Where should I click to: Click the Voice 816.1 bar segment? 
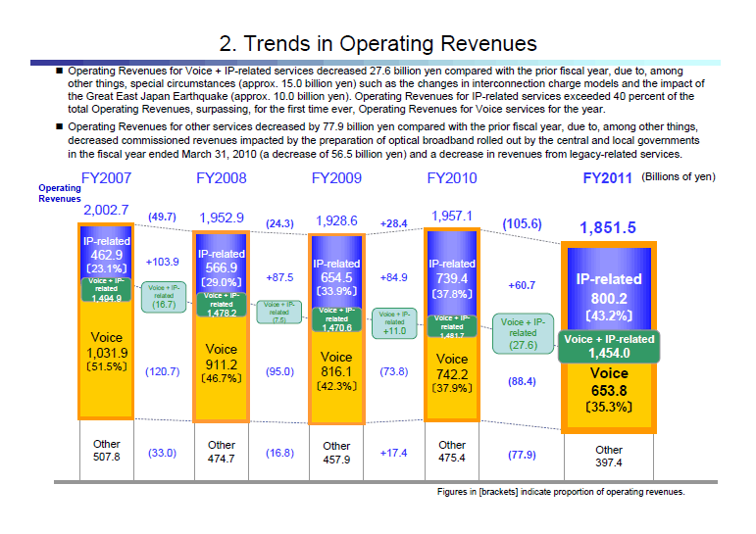pyautogui.click(x=336, y=377)
